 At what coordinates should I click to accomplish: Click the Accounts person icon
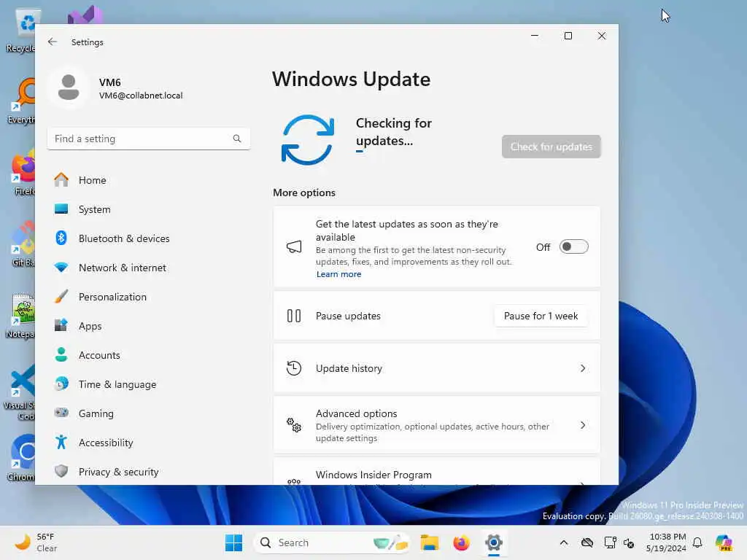(x=61, y=355)
